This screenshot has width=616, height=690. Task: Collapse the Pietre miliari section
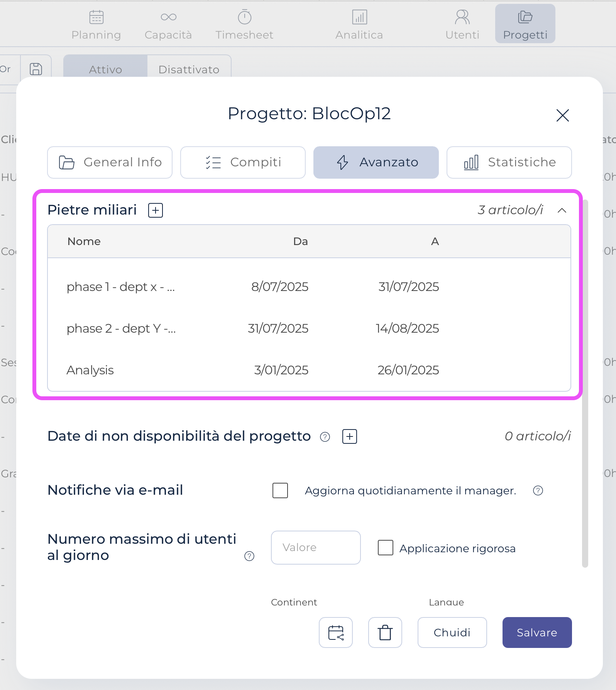tap(562, 210)
